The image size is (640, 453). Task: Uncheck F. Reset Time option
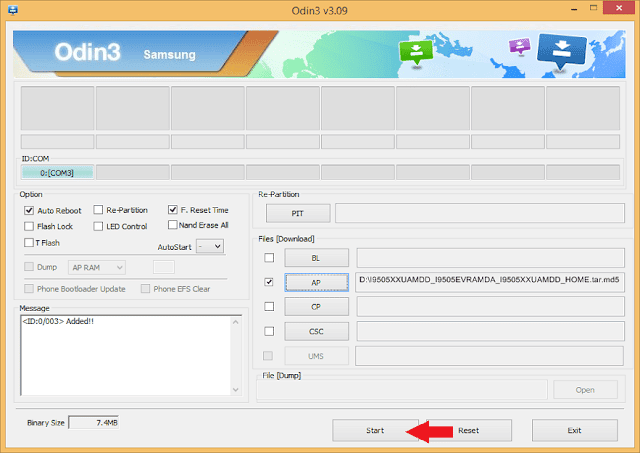pyautogui.click(x=173, y=210)
